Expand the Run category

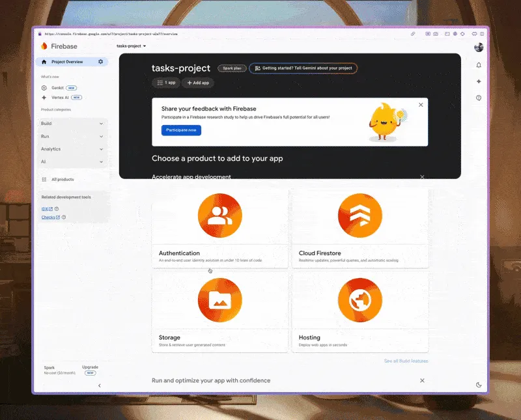point(72,137)
